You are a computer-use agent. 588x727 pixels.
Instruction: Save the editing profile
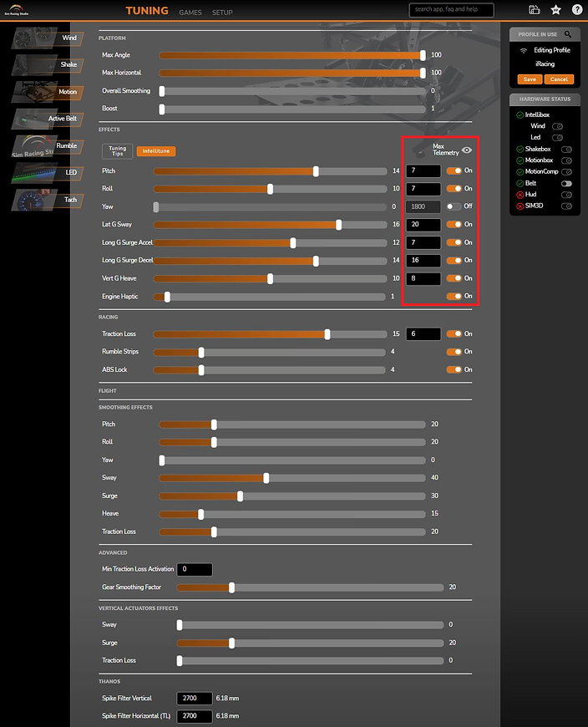pos(530,79)
